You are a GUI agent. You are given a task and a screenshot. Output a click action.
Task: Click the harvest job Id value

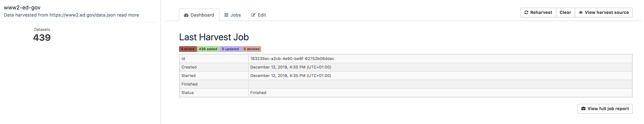coord(292,59)
